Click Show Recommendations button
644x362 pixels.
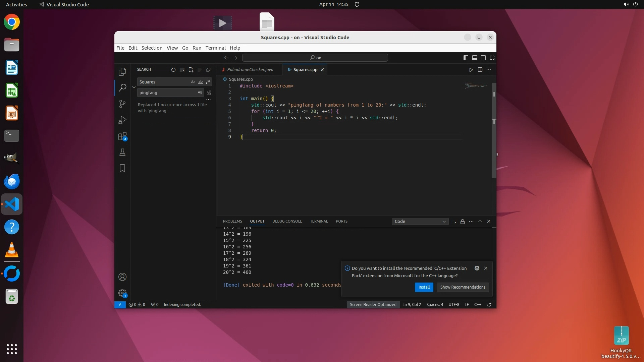463,287
